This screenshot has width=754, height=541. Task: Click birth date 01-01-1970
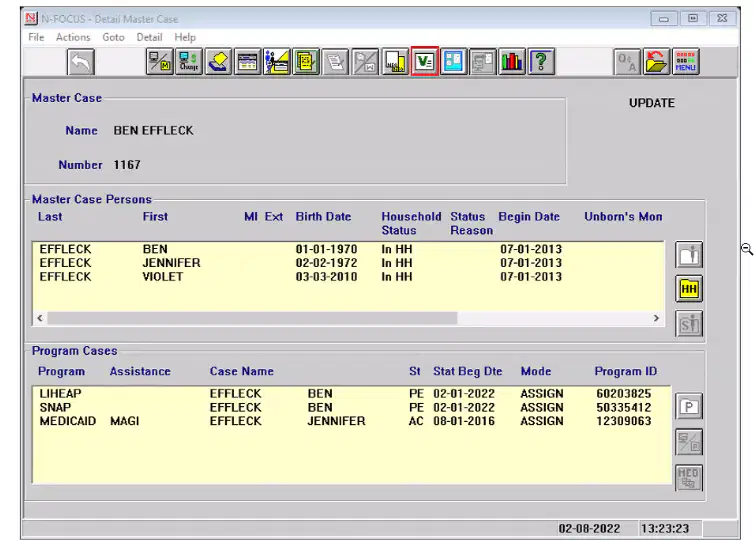tap(327, 249)
